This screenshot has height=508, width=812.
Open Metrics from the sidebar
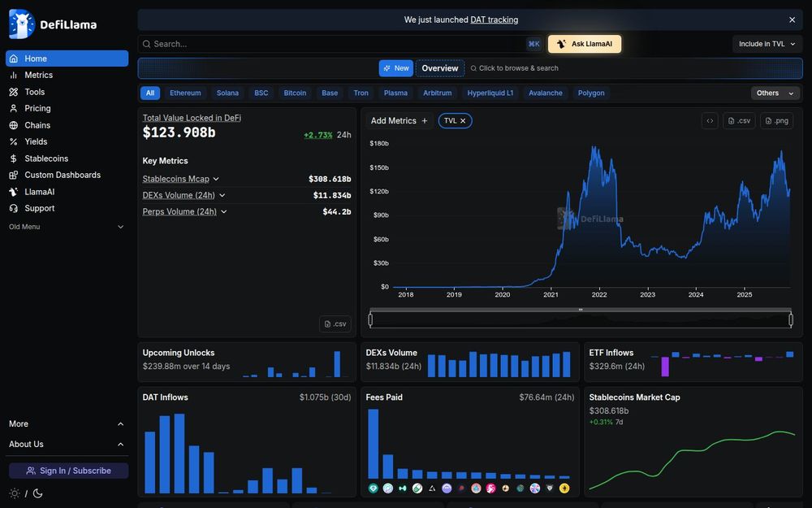tap(67, 75)
